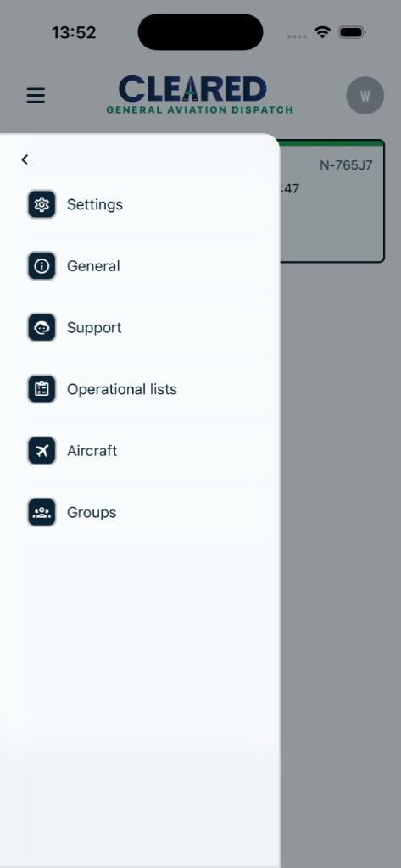Go to Support label
Screen dimensions: 401x868
[x=94, y=328]
